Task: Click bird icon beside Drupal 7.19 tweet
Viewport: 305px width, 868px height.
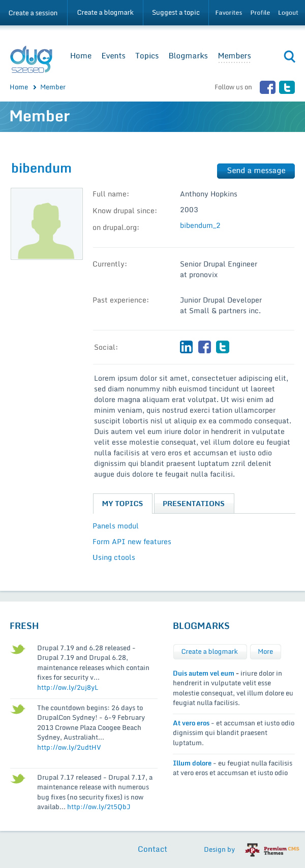Action: [18, 649]
